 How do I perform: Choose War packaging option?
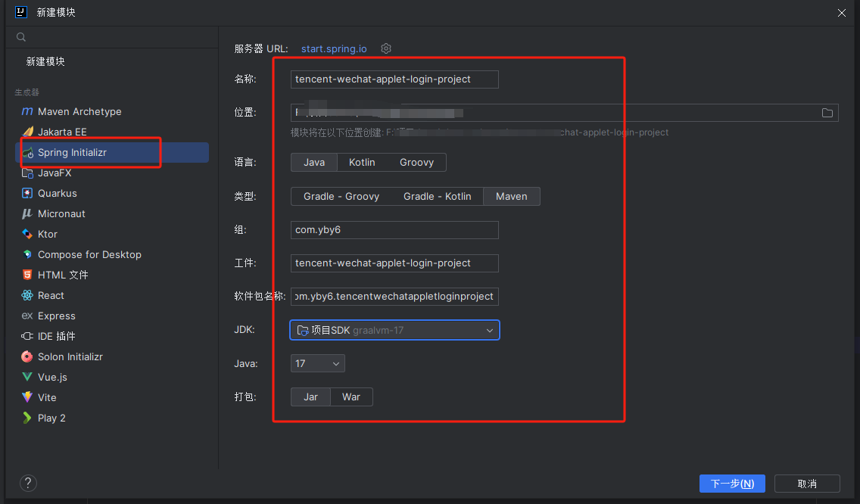pos(351,397)
